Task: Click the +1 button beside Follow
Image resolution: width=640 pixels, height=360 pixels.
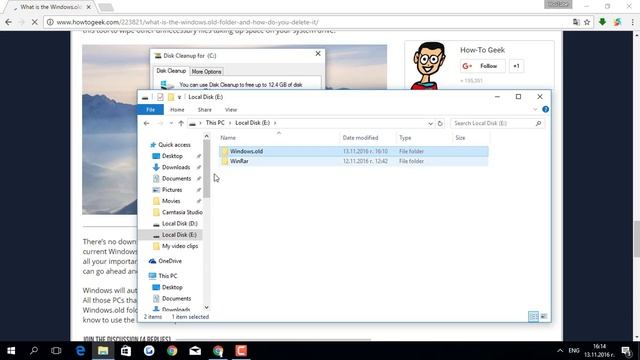Action: tap(516, 66)
